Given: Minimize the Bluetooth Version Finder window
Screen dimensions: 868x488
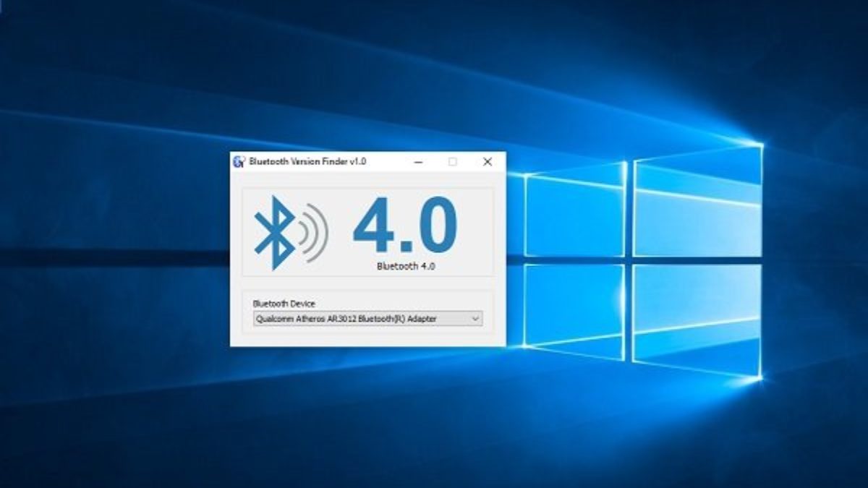Looking at the screenshot, I should (418, 162).
